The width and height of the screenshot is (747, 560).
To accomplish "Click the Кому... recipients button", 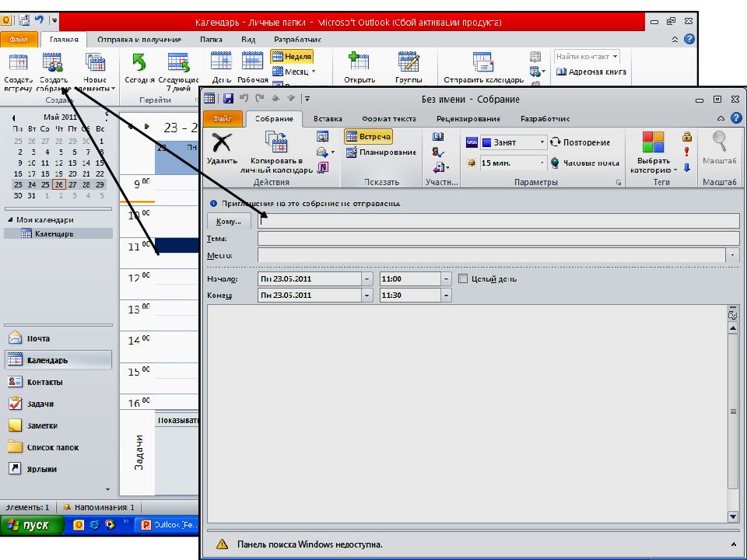I will [229, 222].
